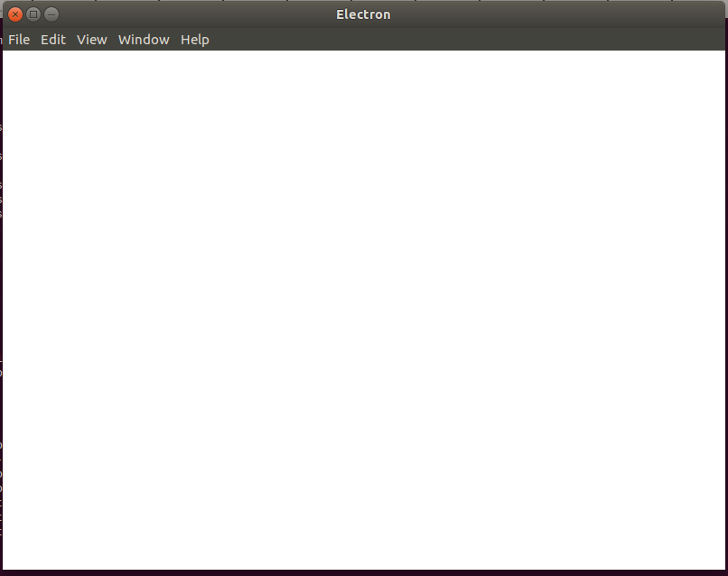The height and width of the screenshot is (576, 728).
Task: Minimize the Electron window
Action: point(51,14)
